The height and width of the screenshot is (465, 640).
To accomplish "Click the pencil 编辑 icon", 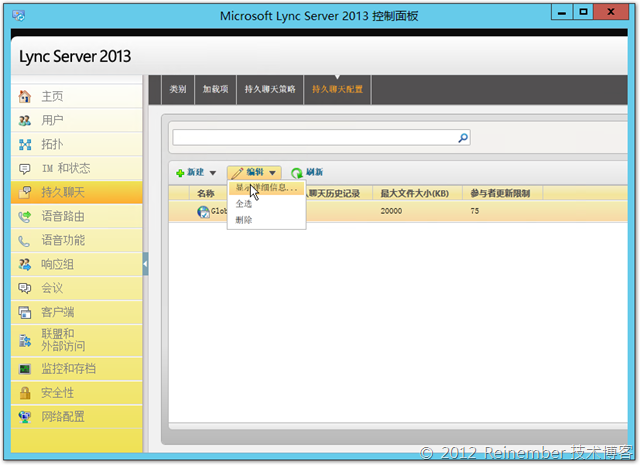I will [x=237, y=173].
